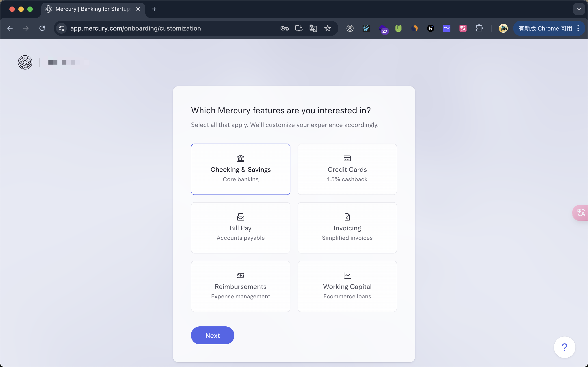The image size is (588, 367).
Task: Click the browser forward arrow
Action: pyautogui.click(x=26, y=28)
